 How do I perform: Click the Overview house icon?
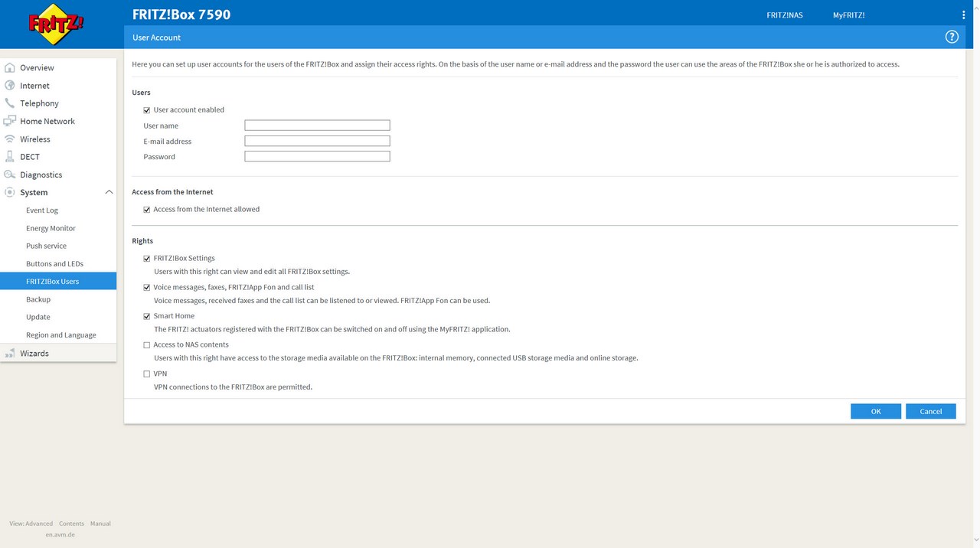pyautogui.click(x=10, y=67)
